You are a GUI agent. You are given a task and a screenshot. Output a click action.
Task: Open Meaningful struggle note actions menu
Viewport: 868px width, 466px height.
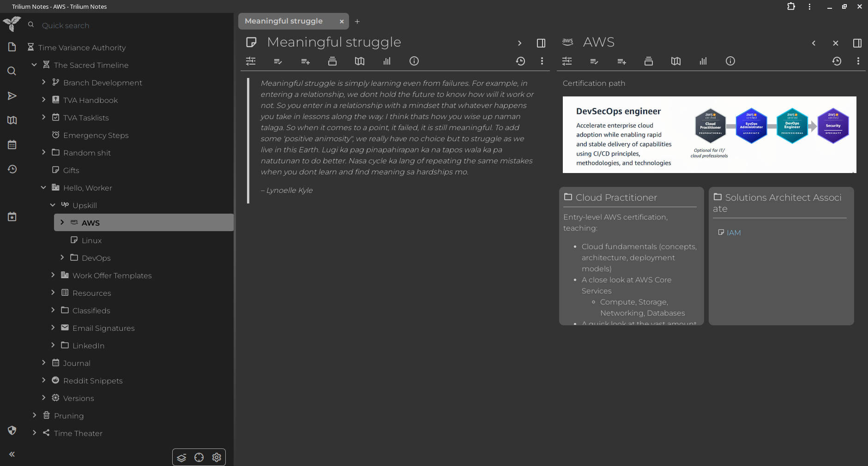pos(542,61)
